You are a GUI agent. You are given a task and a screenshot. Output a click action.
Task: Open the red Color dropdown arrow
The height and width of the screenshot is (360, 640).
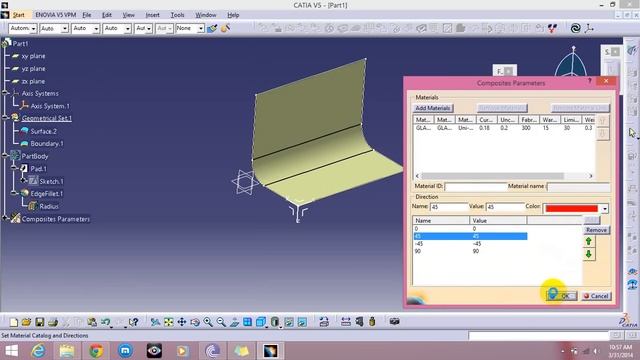point(604,209)
